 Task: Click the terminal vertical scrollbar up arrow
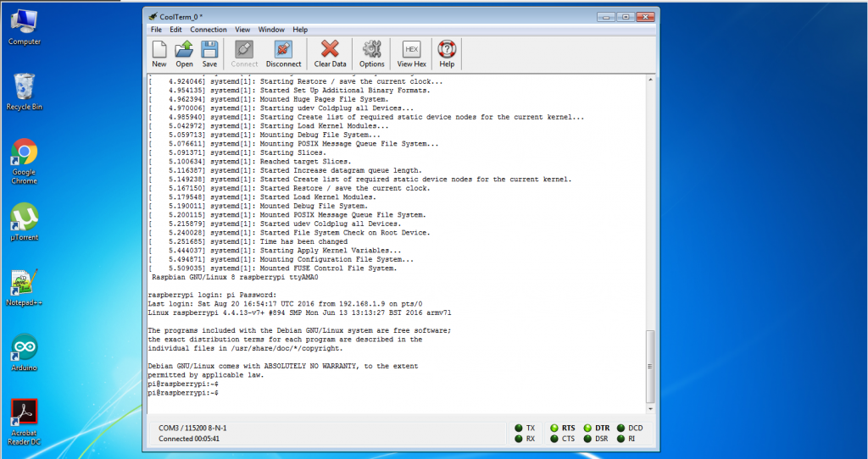(x=650, y=79)
